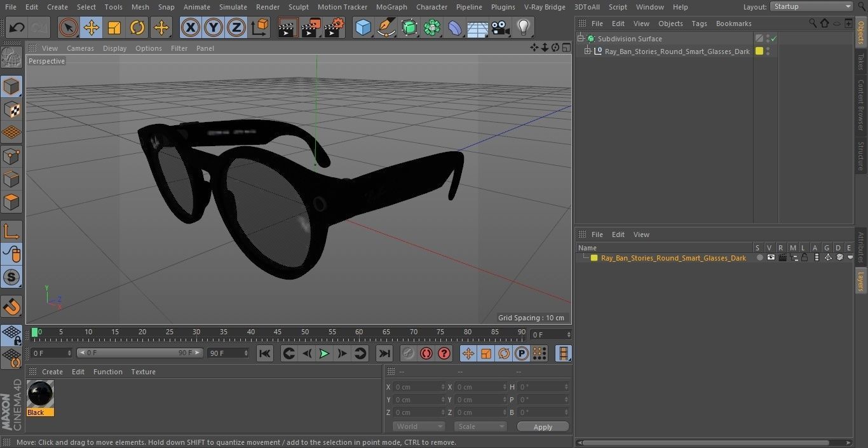Toggle layer visibility for Ray_Ban layer
The height and width of the screenshot is (448, 868).
coord(771,257)
